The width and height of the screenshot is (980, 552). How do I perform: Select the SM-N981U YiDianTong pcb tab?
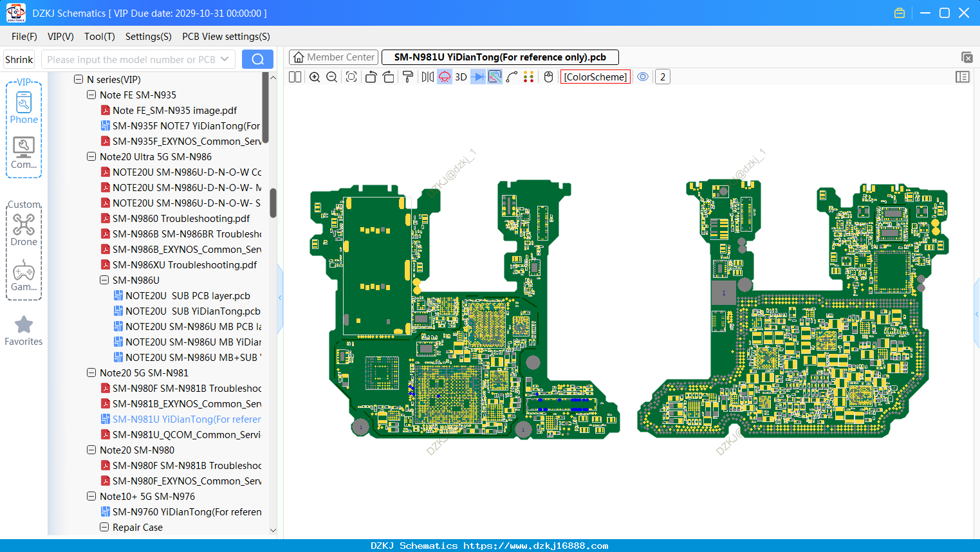click(x=500, y=57)
